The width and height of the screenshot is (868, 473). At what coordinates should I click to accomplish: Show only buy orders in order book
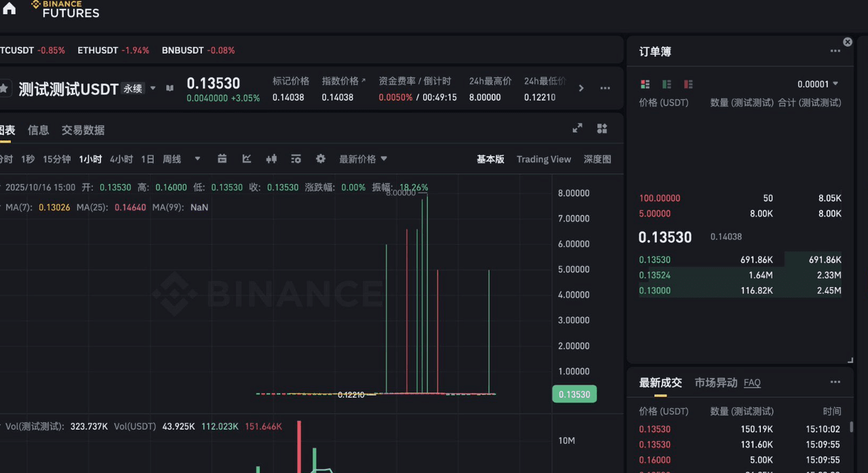[x=667, y=84]
